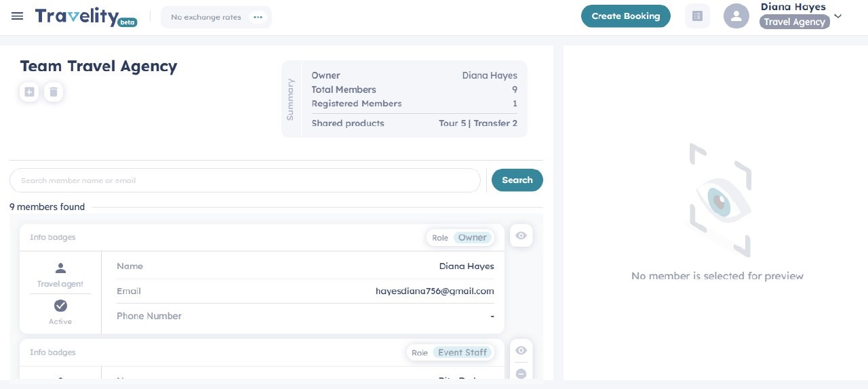868x389 pixels.
Task: Open exchange rates options ellipsis
Action: point(258,17)
